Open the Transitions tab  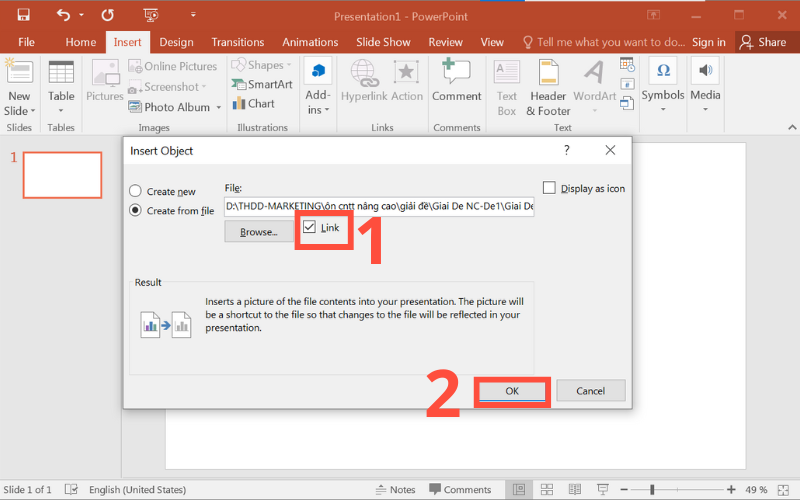pos(237,42)
